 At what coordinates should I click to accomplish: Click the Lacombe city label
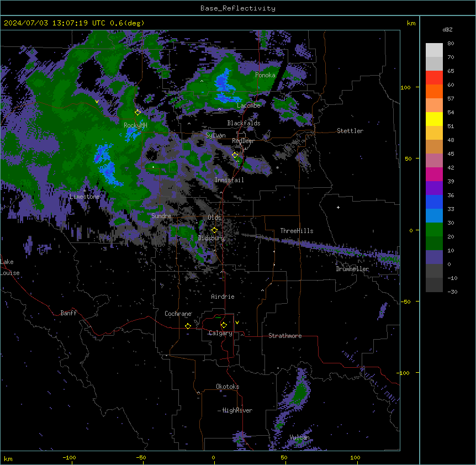coord(248,105)
